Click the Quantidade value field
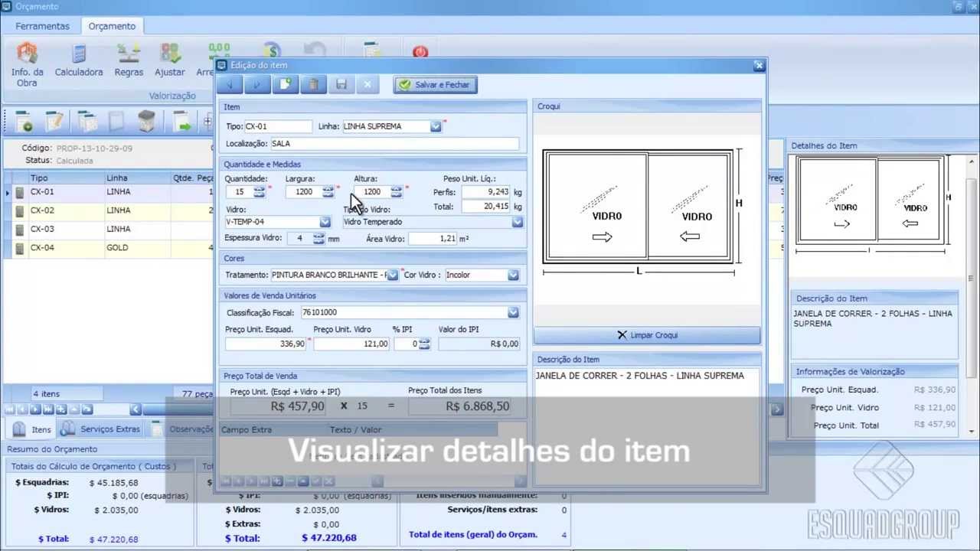 pyautogui.click(x=240, y=192)
